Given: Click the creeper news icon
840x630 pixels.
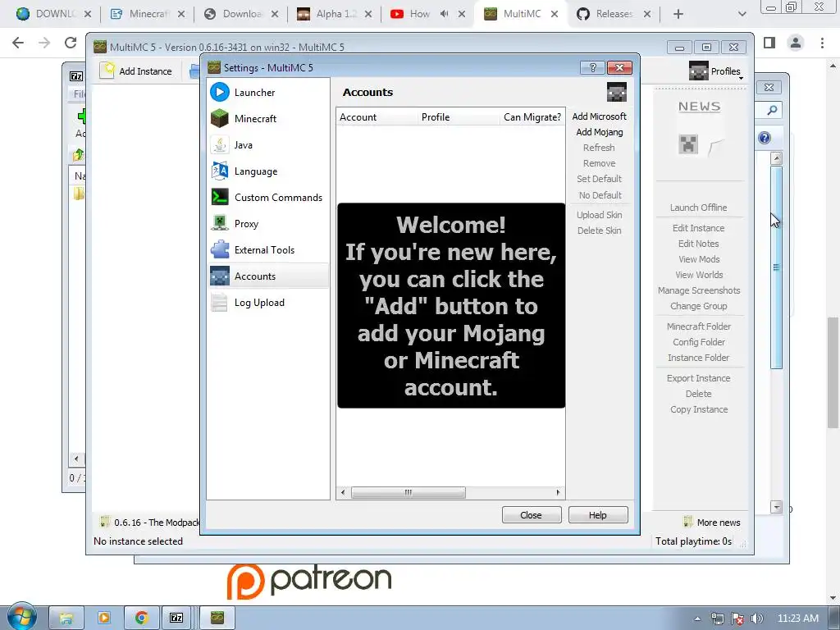Looking at the screenshot, I should click(688, 144).
